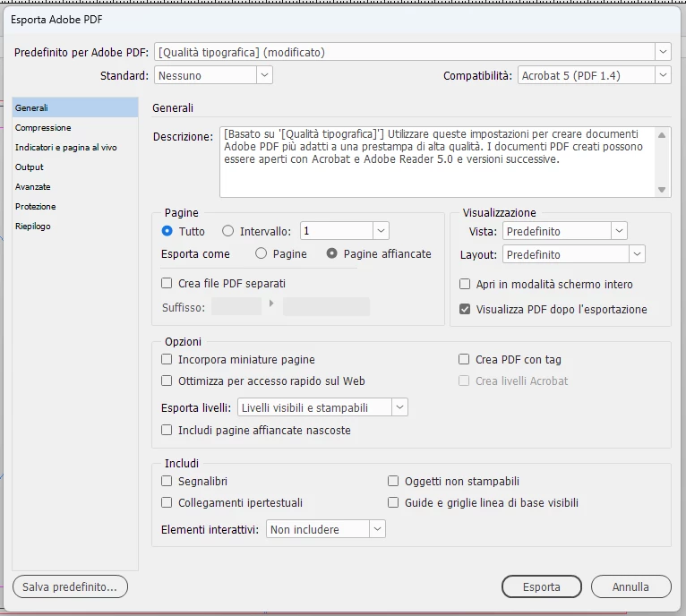Check Ottimizza per accesso rapido sul Web
The image size is (686, 616).
click(x=167, y=381)
